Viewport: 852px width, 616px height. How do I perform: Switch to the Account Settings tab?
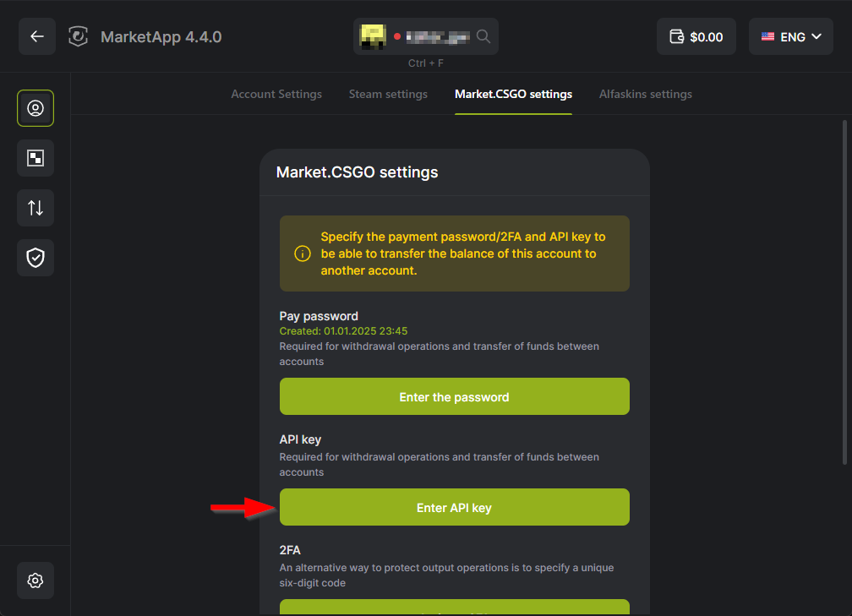276,94
